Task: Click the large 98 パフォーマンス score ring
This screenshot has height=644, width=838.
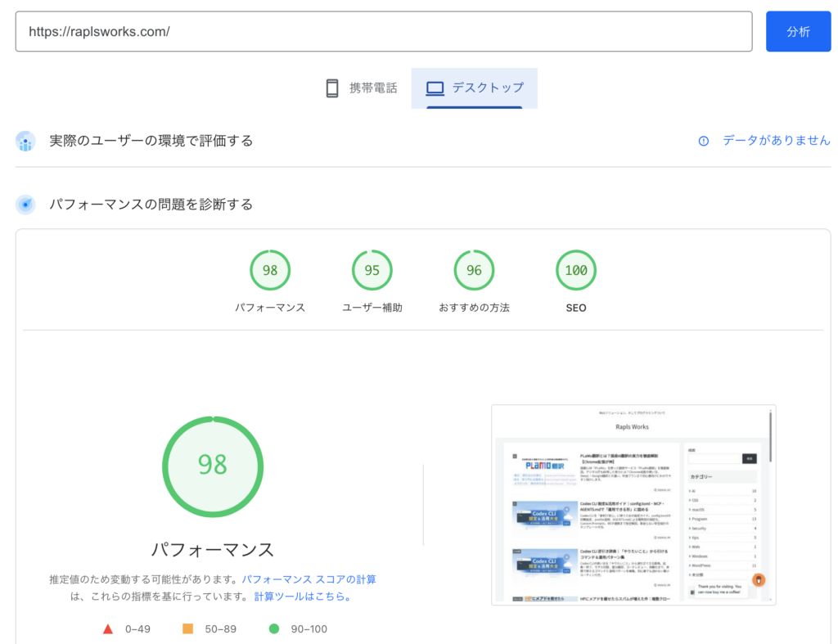Action: (x=213, y=466)
